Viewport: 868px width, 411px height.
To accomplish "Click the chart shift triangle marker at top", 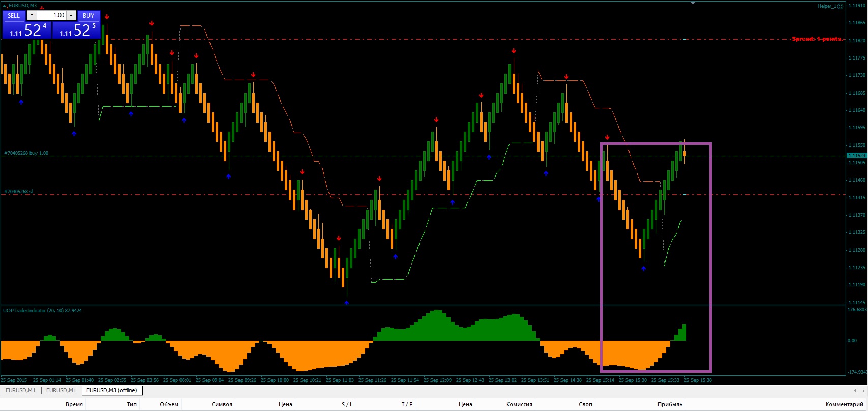I will tap(693, 3).
